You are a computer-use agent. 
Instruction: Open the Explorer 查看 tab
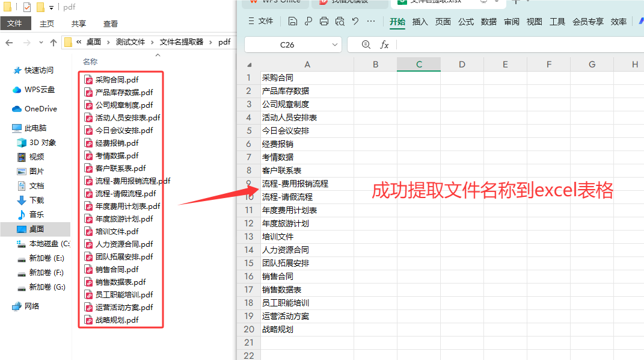point(110,24)
